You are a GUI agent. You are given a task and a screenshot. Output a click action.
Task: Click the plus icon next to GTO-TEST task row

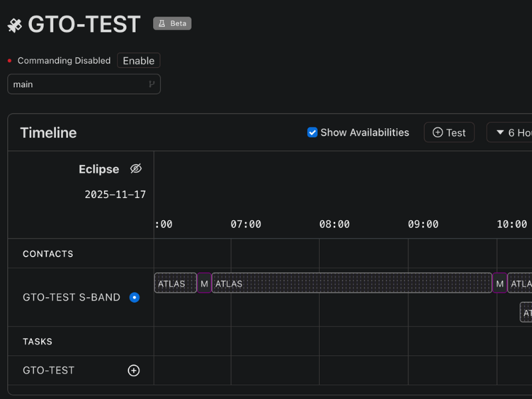(x=134, y=370)
